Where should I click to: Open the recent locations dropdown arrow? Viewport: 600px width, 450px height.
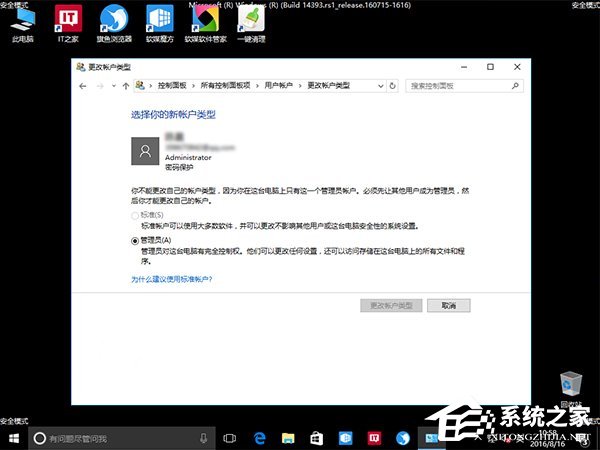pyautogui.click(x=114, y=86)
